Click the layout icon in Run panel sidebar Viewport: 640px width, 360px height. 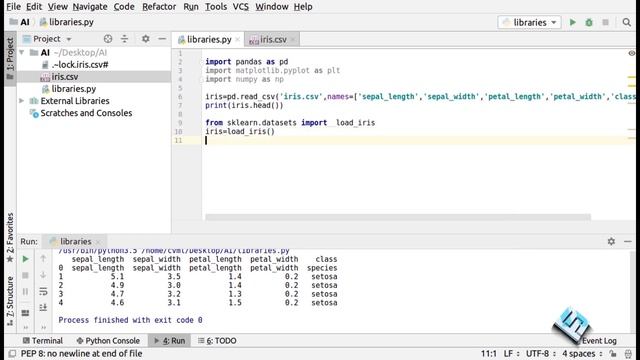pyautogui.click(x=25, y=313)
